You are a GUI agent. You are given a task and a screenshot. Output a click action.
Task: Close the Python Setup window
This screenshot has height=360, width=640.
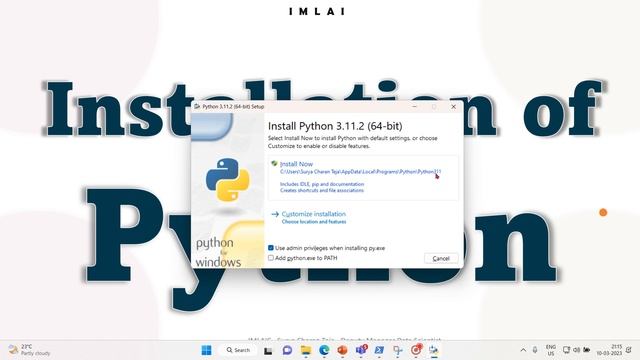click(x=453, y=107)
